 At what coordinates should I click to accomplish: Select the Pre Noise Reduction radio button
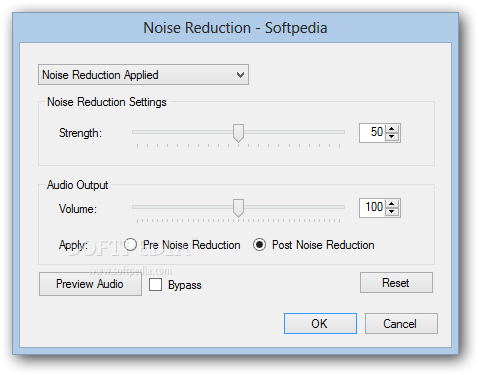[x=130, y=245]
